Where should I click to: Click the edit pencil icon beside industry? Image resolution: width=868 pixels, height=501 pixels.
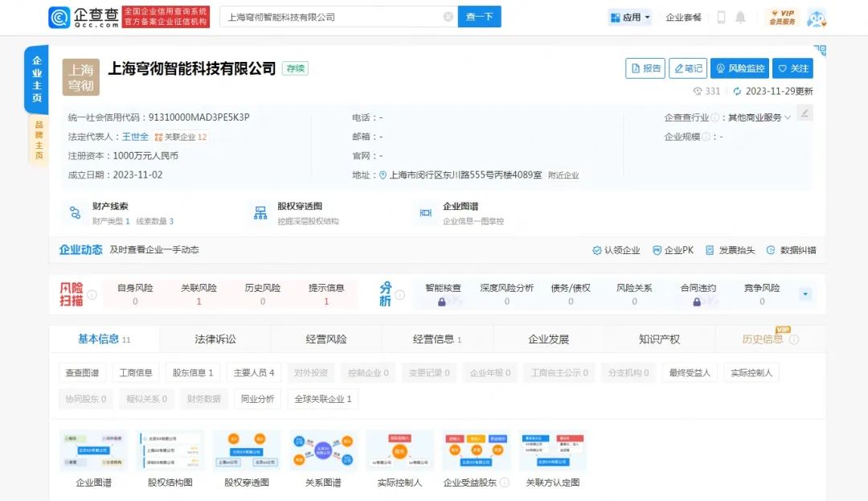(x=805, y=113)
